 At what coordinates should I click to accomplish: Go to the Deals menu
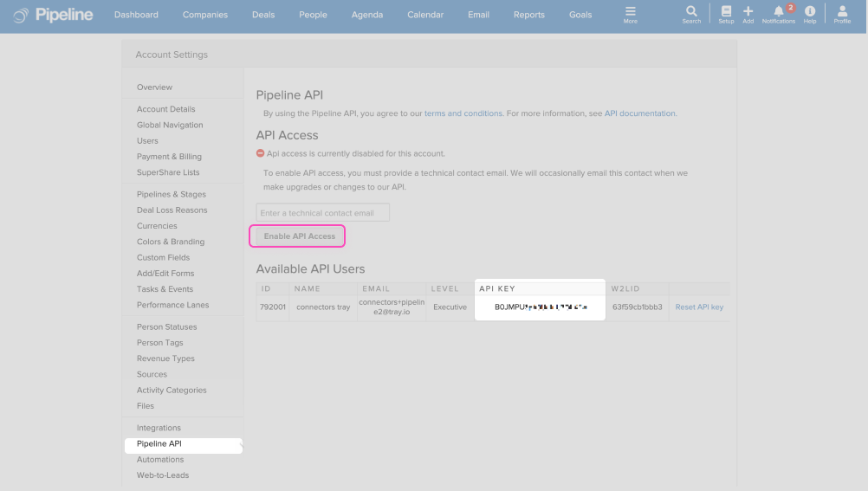263,15
